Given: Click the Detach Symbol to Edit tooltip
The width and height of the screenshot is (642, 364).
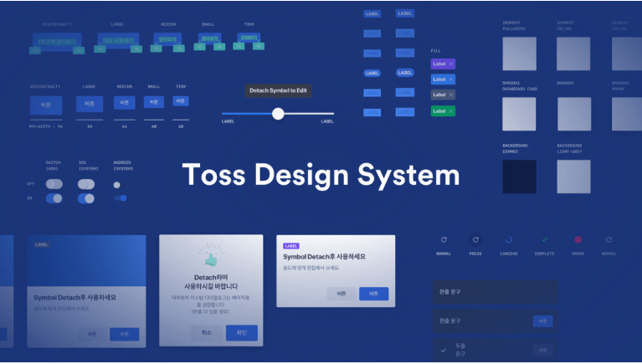Looking at the screenshot, I should (279, 90).
